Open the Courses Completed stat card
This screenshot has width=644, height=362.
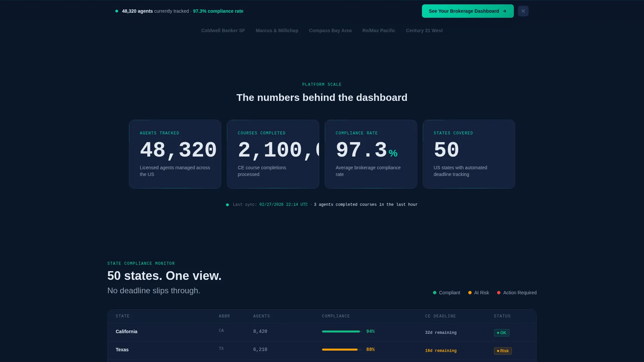(273, 154)
